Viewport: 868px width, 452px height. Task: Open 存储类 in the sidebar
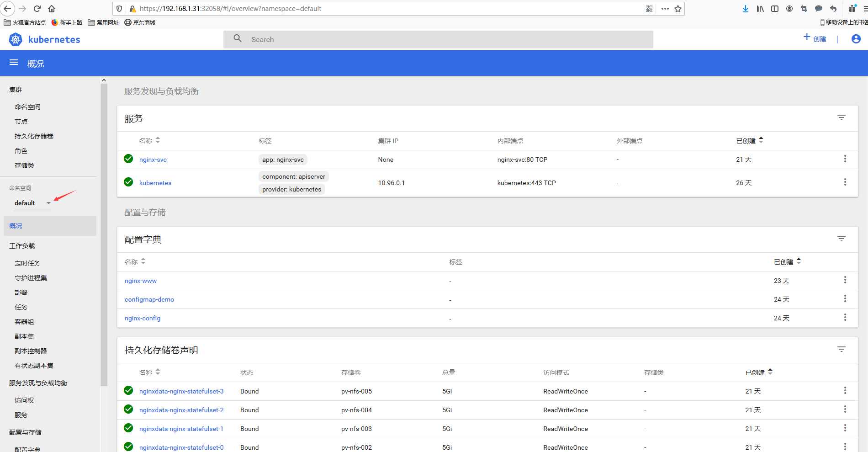pos(24,165)
